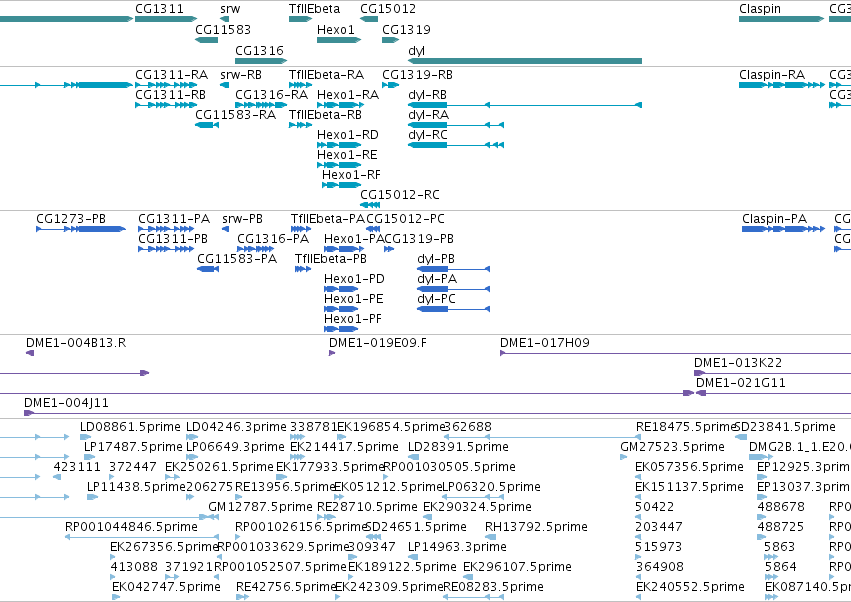Select transcript CG1316-RA
Image resolution: width=851 pixels, height=602 pixels.
click(x=271, y=94)
